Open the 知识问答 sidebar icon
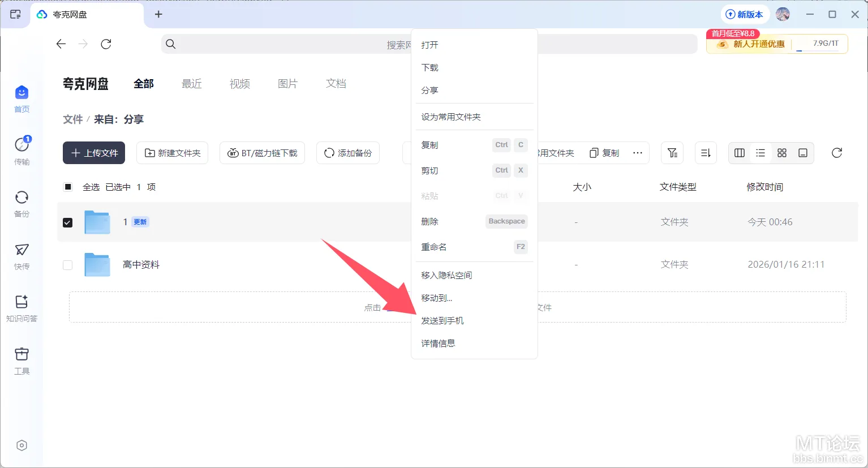The height and width of the screenshot is (468, 868). pos(22,307)
